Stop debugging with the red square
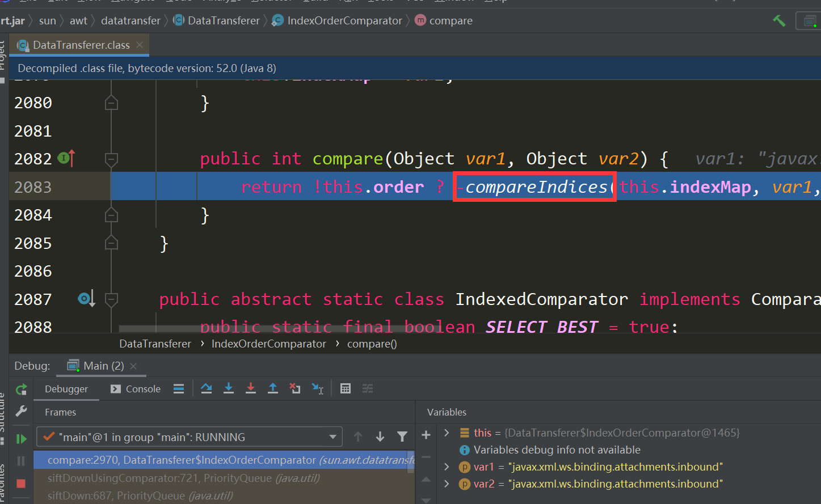 click(21, 484)
